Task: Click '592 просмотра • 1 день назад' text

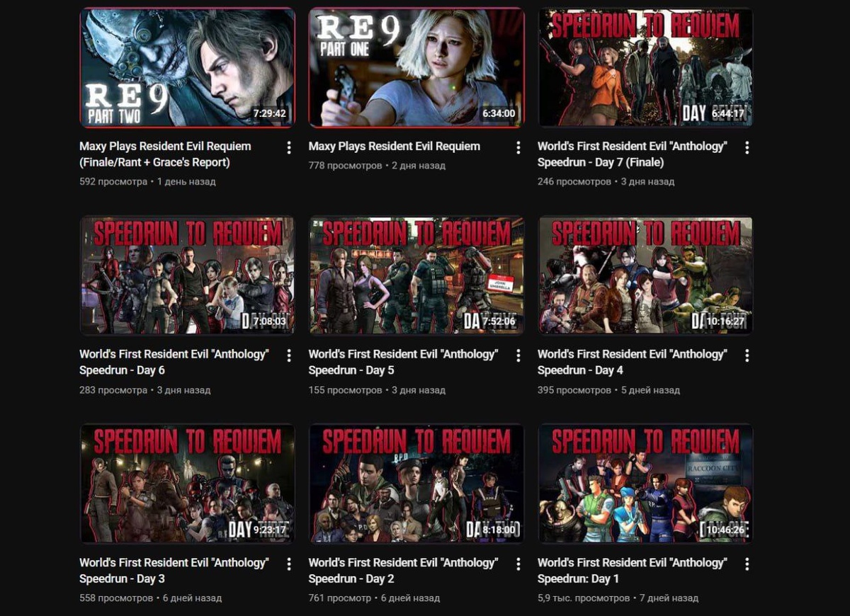Action: [147, 182]
